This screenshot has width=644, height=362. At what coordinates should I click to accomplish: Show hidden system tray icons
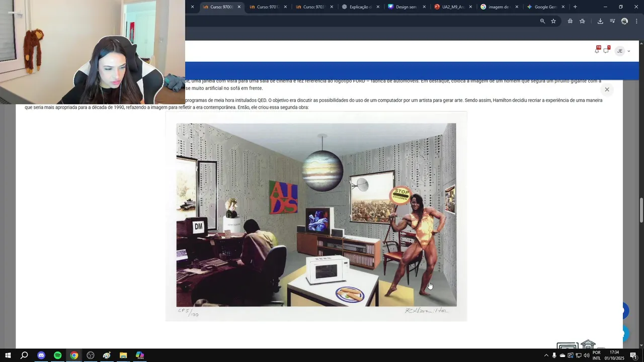546,355
